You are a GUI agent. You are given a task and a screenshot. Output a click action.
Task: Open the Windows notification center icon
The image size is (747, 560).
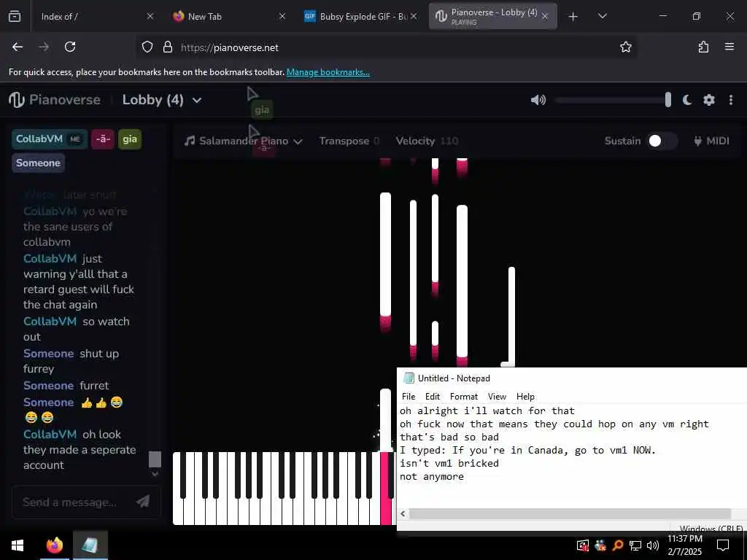point(723,545)
